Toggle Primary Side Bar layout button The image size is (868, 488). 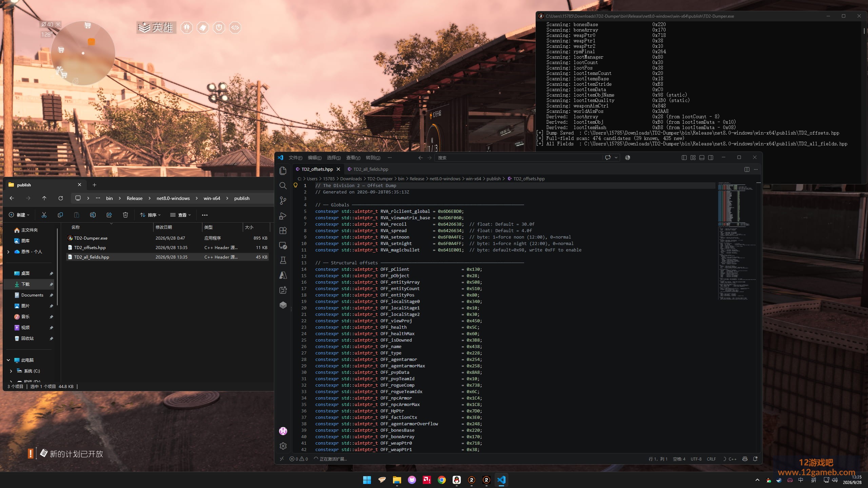(x=684, y=158)
